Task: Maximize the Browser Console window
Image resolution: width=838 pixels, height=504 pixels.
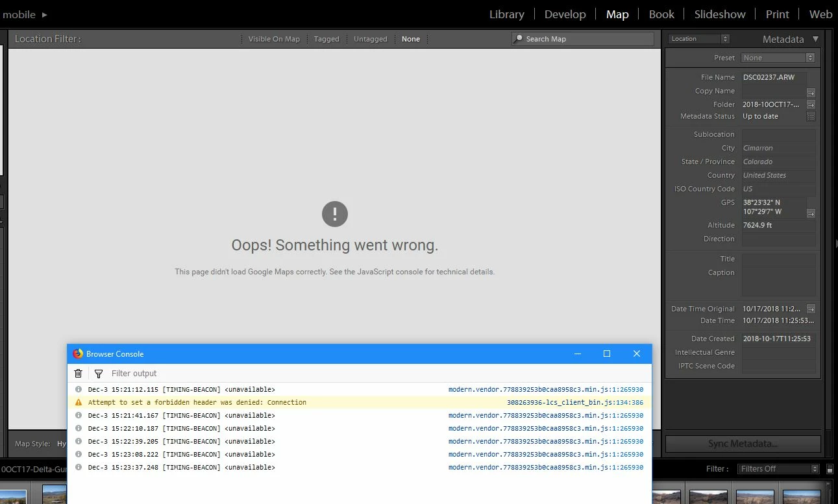Action: click(x=607, y=354)
